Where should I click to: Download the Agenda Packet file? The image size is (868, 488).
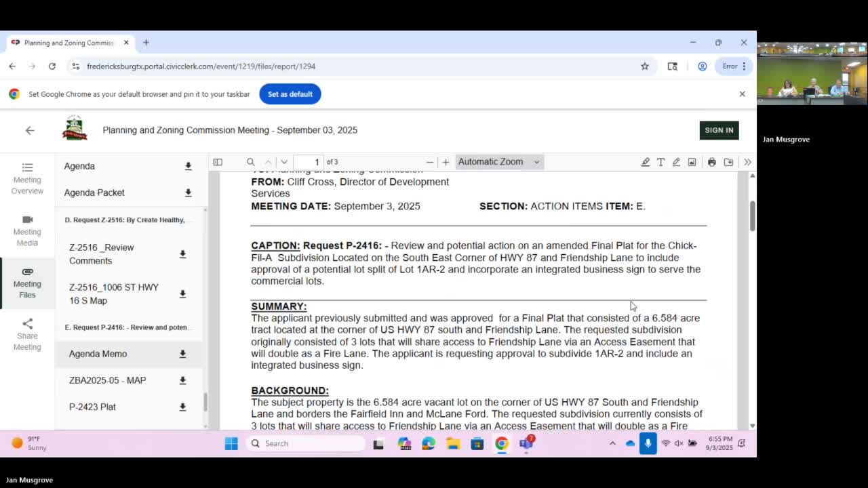[x=188, y=192]
